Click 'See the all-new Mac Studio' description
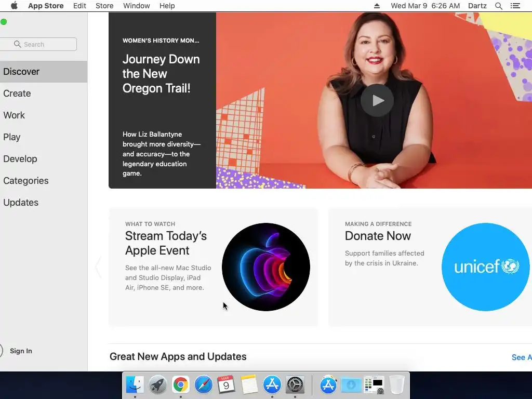 (x=168, y=277)
